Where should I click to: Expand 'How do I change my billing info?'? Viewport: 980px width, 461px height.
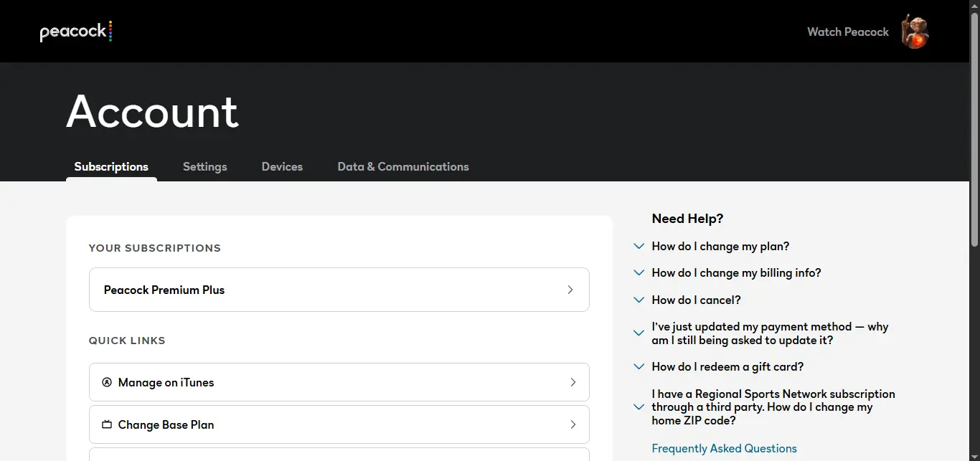736,272
